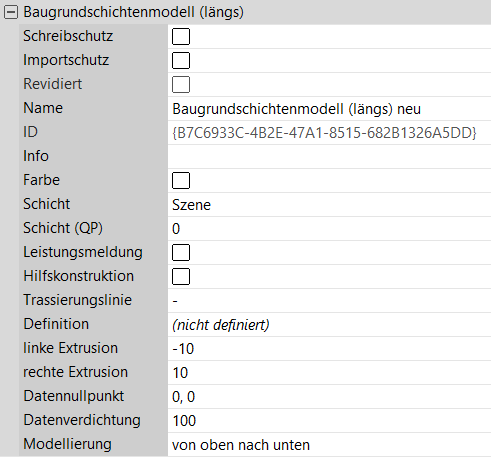Viewport: 491px width, 457px height.
Task: Edit the rechte Extrusion value
Action: [329, 373]
